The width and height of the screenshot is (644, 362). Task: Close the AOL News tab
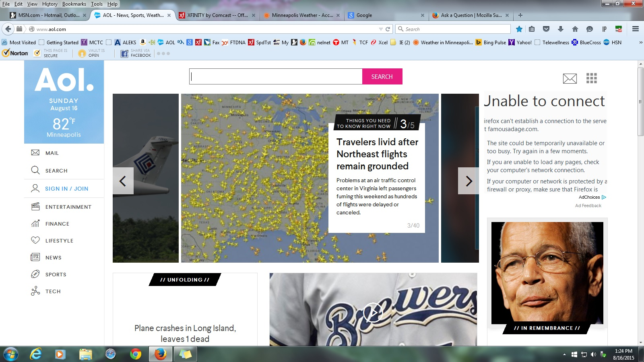169,15
